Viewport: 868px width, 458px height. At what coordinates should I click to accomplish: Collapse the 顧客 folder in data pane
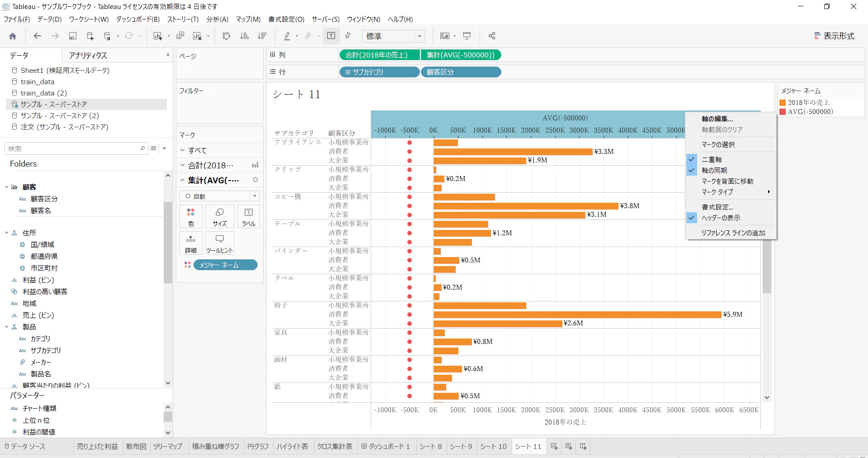[x=6, y=187]
